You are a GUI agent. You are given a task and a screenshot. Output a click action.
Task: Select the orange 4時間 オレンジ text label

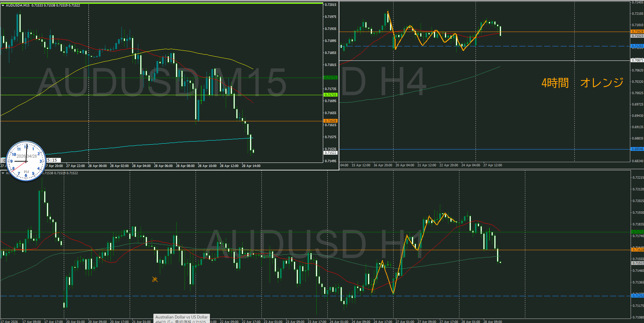coord(582,83)
